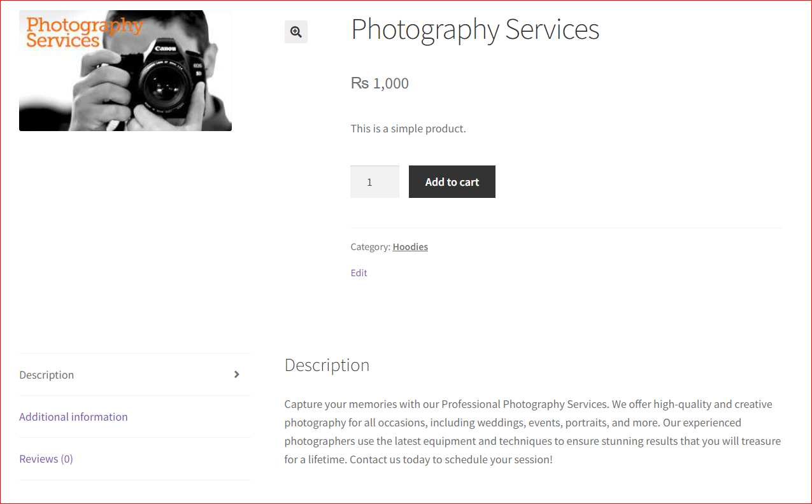Open the Photography Services product image
The image size is (812, 504).
(x=125, y=71)
